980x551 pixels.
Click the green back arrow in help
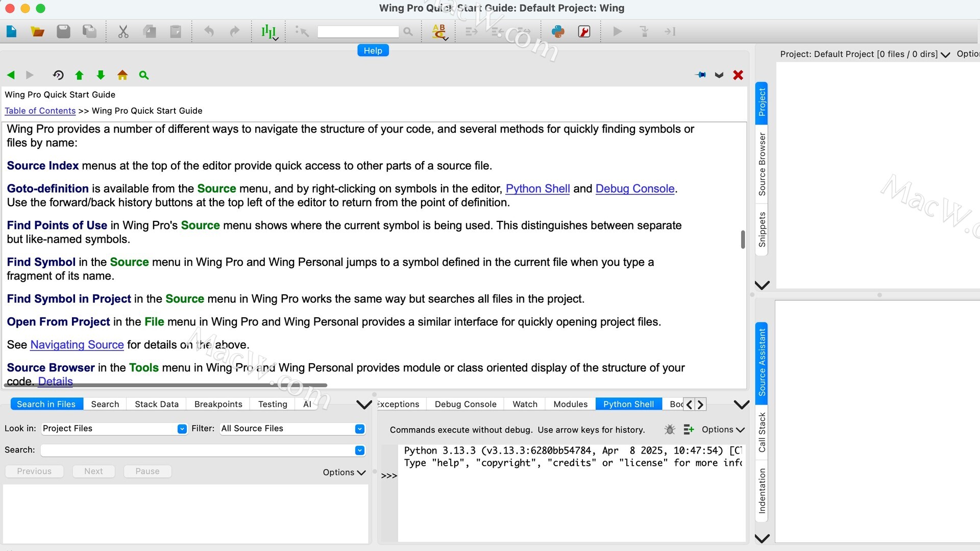click(11, 75)
